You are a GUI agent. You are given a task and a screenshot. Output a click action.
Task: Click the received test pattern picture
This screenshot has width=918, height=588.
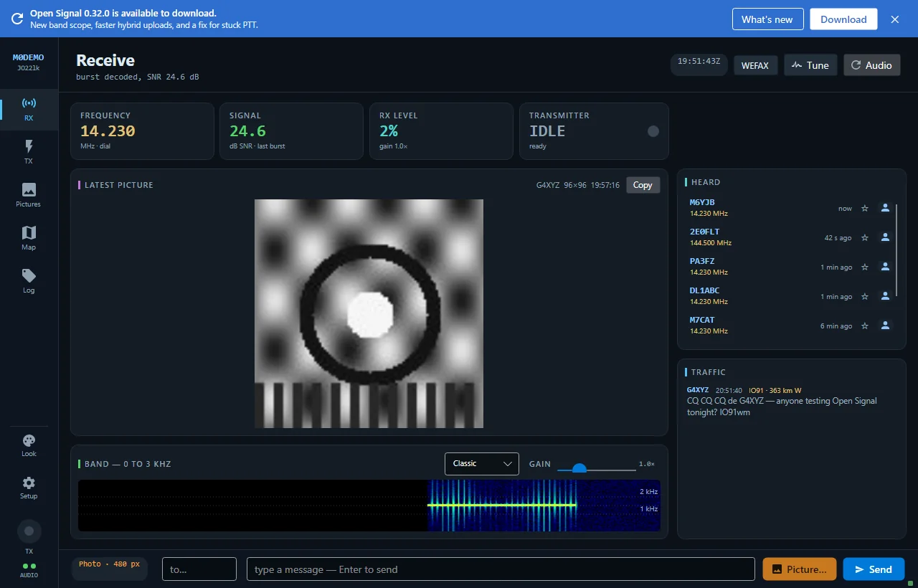coord(369,313)
